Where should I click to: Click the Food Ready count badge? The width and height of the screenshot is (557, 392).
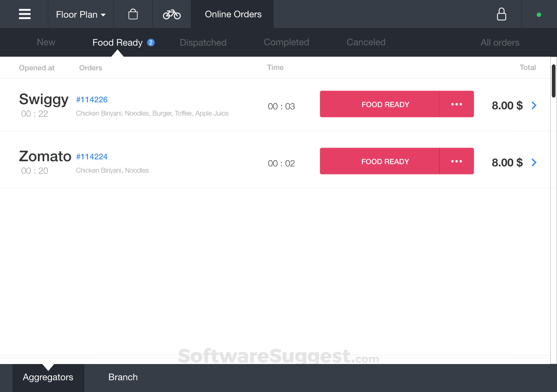[151, 42]
